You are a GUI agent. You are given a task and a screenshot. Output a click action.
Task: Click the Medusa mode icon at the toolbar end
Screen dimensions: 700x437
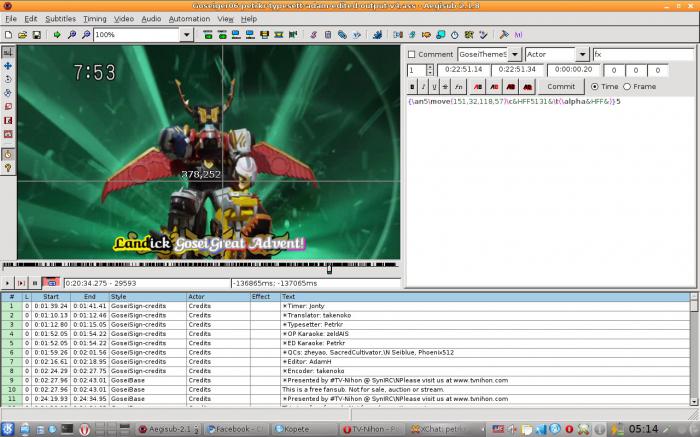[518, 34]
